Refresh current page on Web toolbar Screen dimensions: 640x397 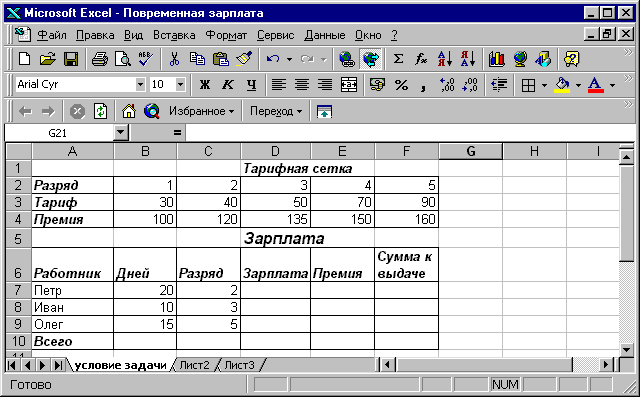click(100, 111)
